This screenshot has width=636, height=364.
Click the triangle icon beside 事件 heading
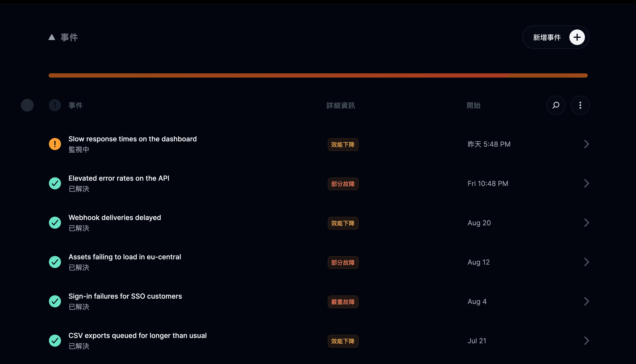tap(52, 37)
